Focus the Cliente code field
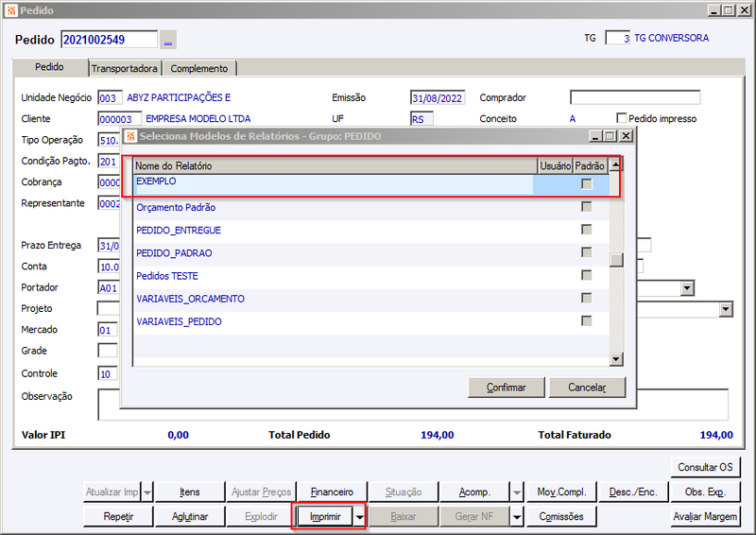756x535 pixels. 120,119
